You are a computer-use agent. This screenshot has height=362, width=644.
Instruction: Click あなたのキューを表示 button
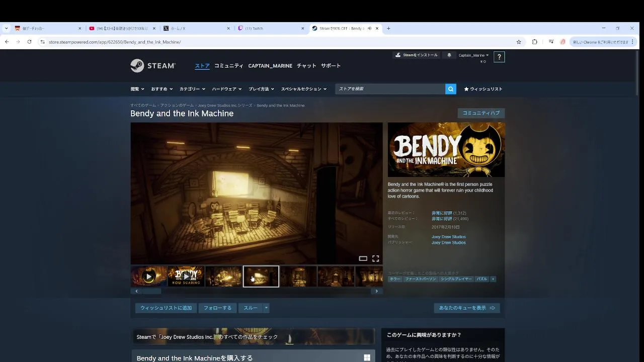(x=467, y=308)
